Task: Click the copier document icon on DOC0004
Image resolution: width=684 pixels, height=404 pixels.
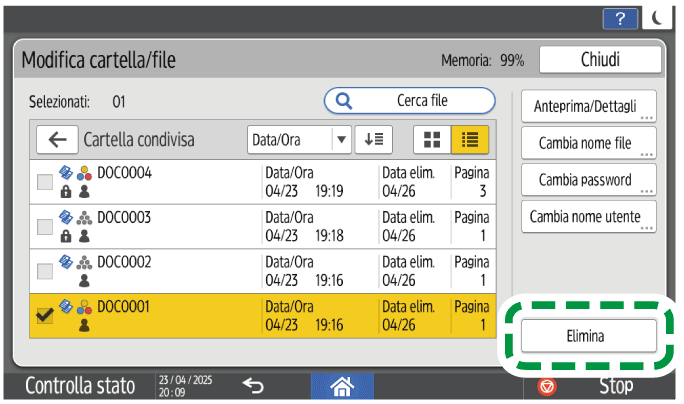Action: (x=66, y=172)
